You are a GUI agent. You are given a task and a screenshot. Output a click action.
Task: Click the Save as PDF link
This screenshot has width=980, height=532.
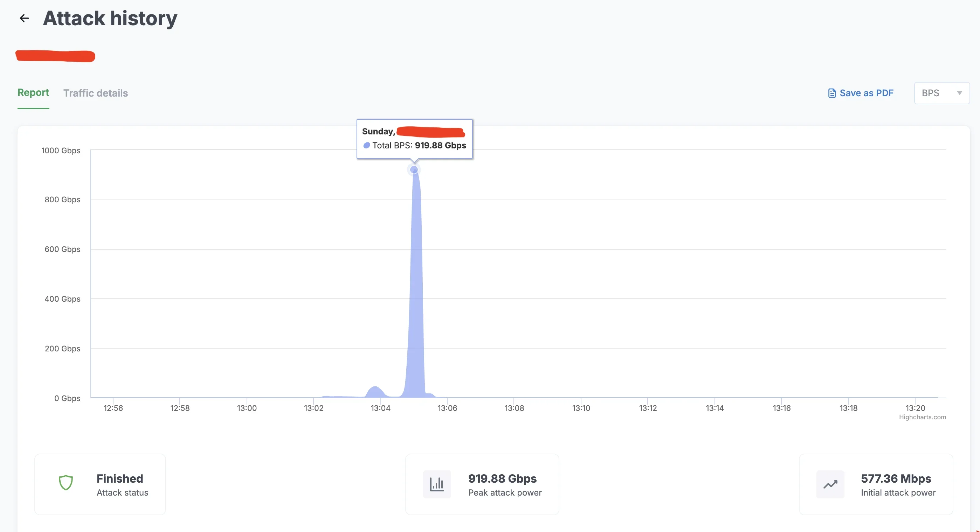pyautogui.click(x=861, y=93)
